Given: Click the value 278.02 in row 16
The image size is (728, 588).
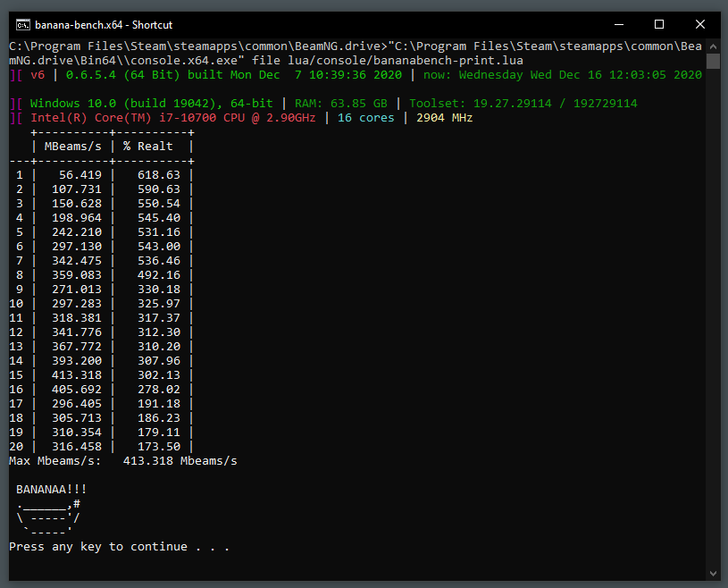Looking at the screenshot, I should coord(159,390).
